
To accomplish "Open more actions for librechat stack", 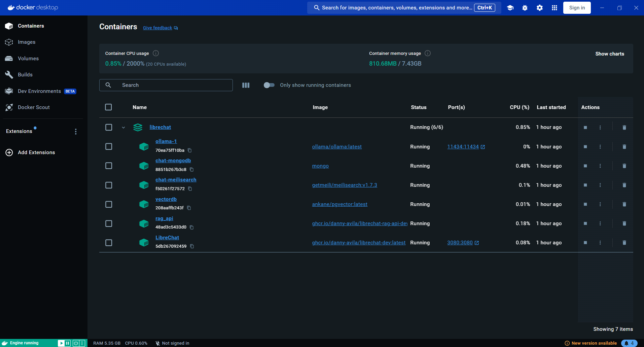I will [x=600, y=128].
